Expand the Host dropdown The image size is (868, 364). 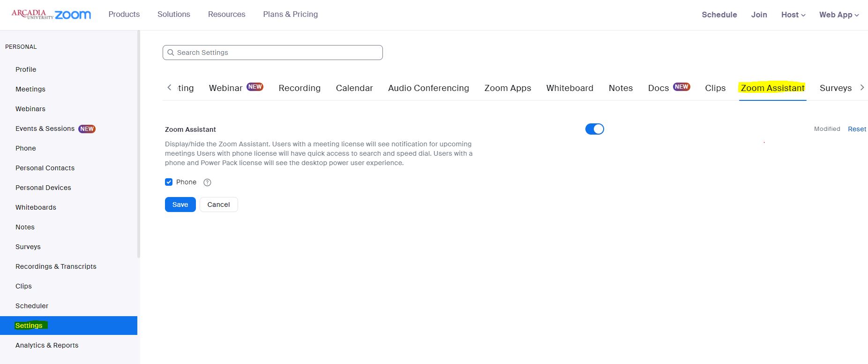click(793, 15)
